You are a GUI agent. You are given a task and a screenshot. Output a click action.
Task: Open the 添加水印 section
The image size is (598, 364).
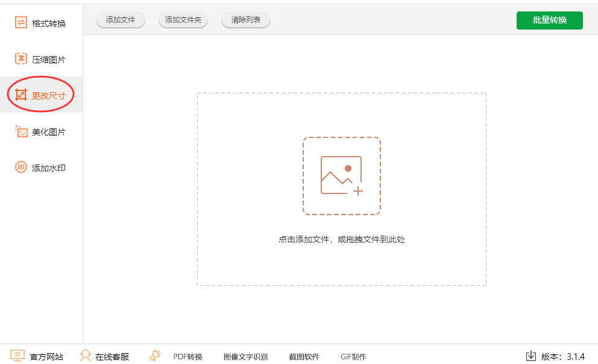pos(41,168)
